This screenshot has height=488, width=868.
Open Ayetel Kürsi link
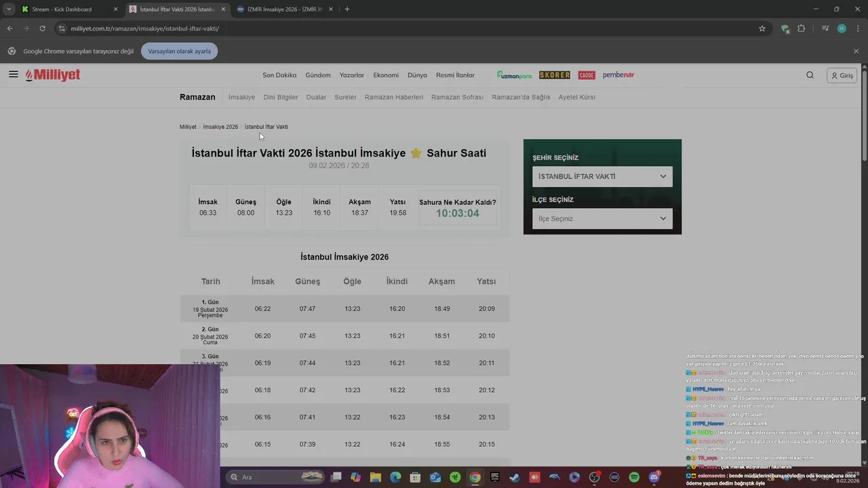coord(576,97)
